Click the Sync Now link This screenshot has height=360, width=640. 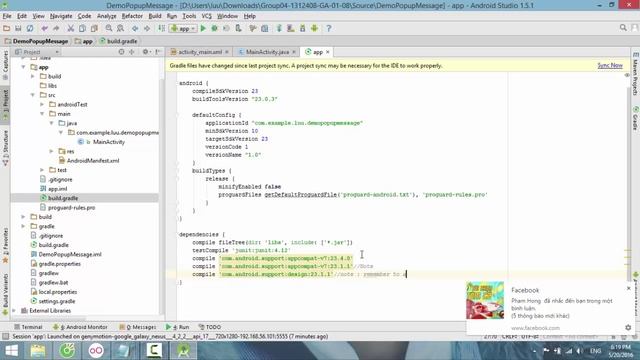(x=610, y=65)
